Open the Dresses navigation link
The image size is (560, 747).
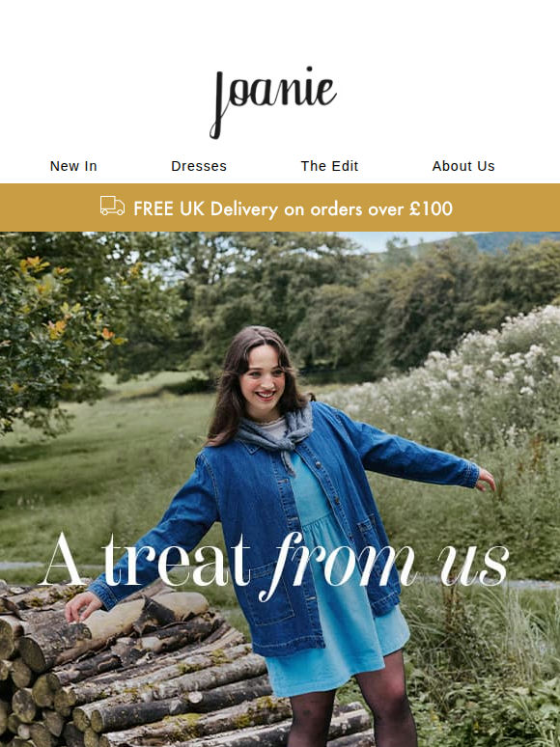point(199,166)
